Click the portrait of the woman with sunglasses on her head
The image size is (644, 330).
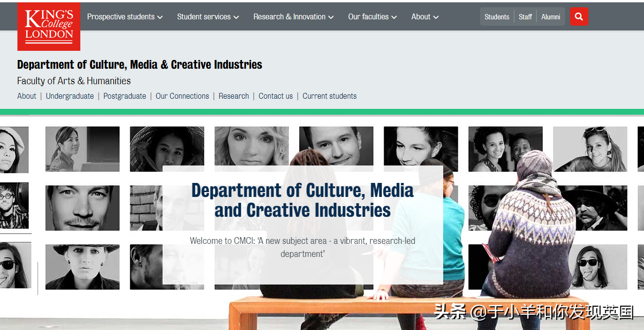pyautogui.click(x=590, y=149)
